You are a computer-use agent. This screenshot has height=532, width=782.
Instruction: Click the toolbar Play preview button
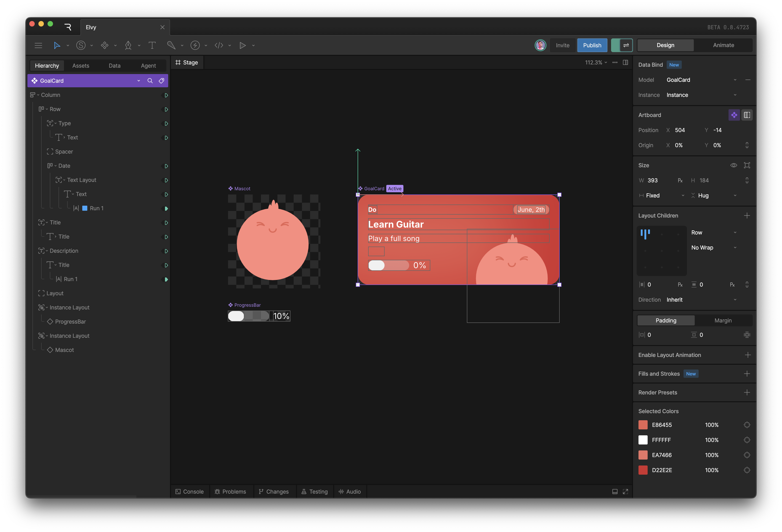point(243,45)
